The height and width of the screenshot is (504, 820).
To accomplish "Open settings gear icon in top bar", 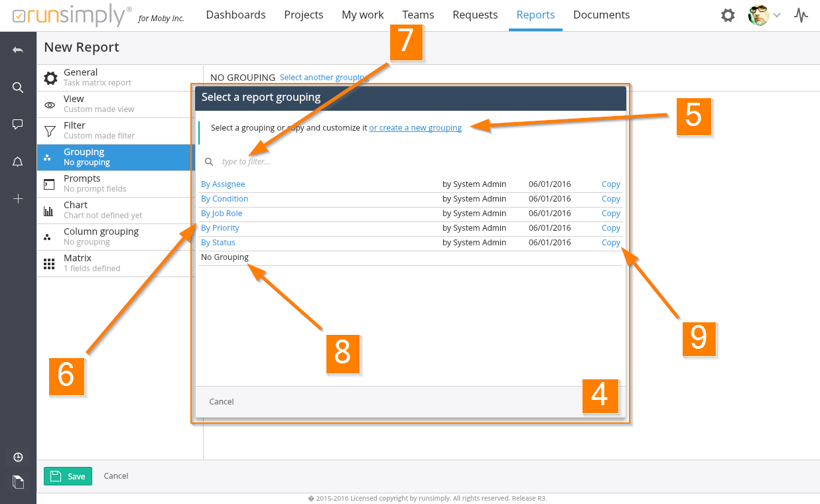I will pyautogui.click(x=728, y=15).
